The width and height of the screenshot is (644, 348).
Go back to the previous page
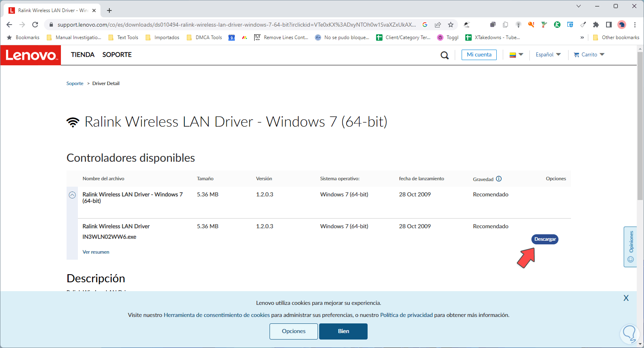[9, 25]
